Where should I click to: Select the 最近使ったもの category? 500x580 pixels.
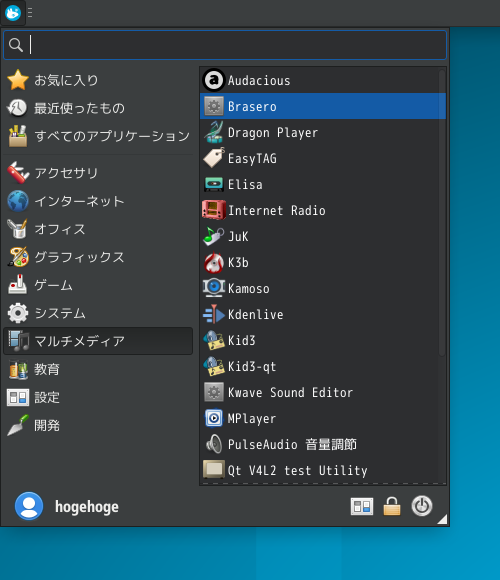click(x=98, y=108)
